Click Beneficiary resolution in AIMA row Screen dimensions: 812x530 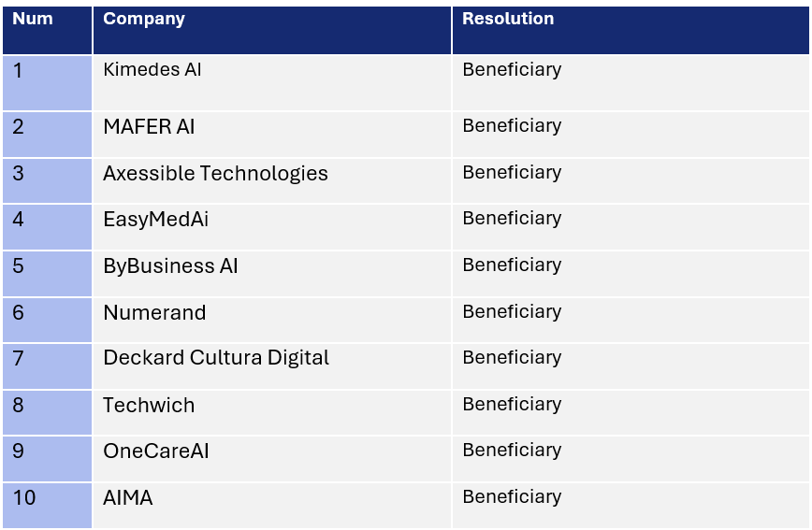point(512,496)
